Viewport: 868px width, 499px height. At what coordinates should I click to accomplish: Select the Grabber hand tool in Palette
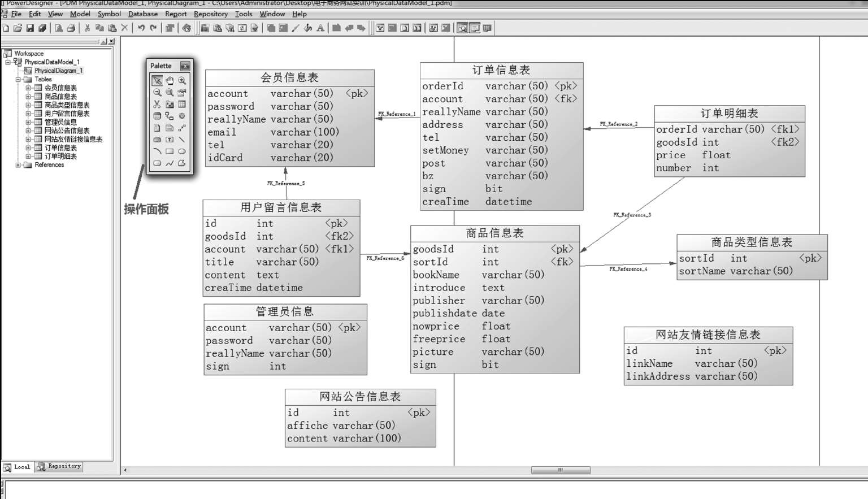click(x=170, y=81)
